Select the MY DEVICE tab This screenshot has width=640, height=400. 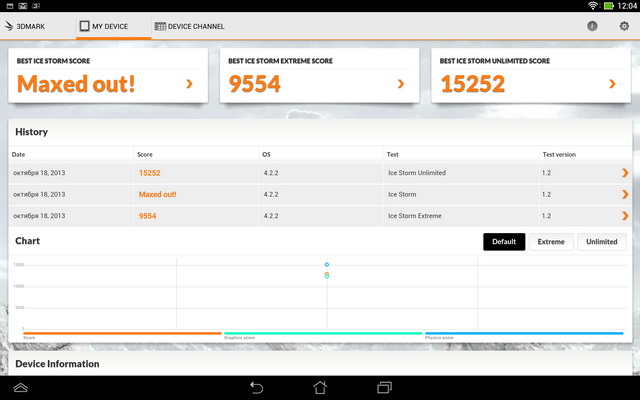tap(113, 26)
